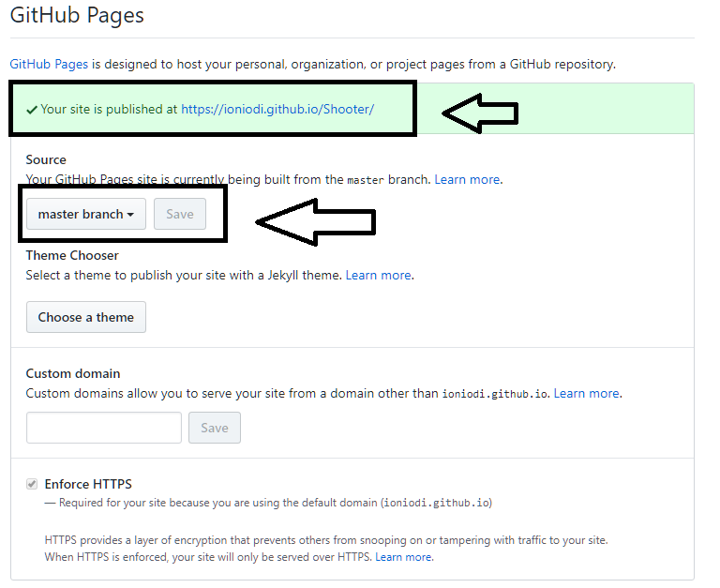Expand the master branch dropdown
The height and width of the screenshot is (588, 720).
point(86,214)
